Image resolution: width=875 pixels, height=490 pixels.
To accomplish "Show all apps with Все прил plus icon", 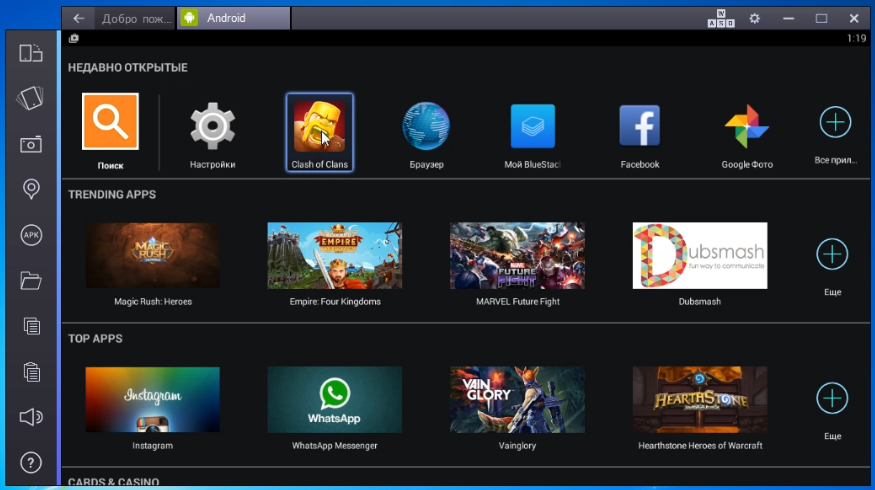I will click(835, 122).
